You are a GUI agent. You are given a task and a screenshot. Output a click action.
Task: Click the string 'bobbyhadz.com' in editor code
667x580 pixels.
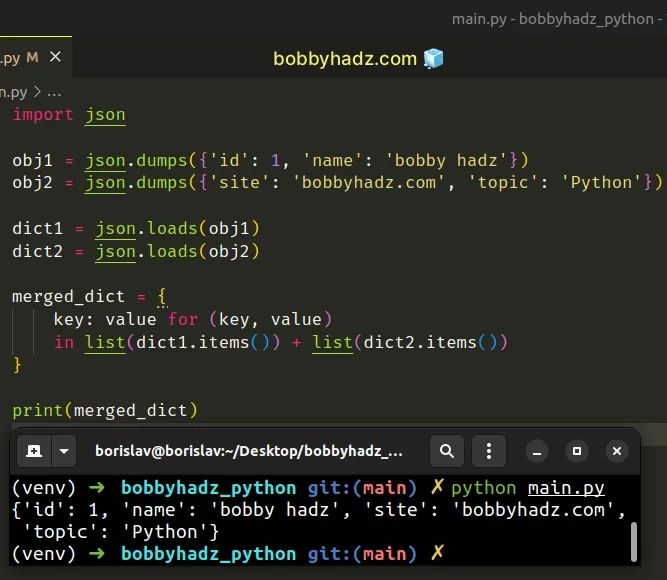click(x=368, y=183)
